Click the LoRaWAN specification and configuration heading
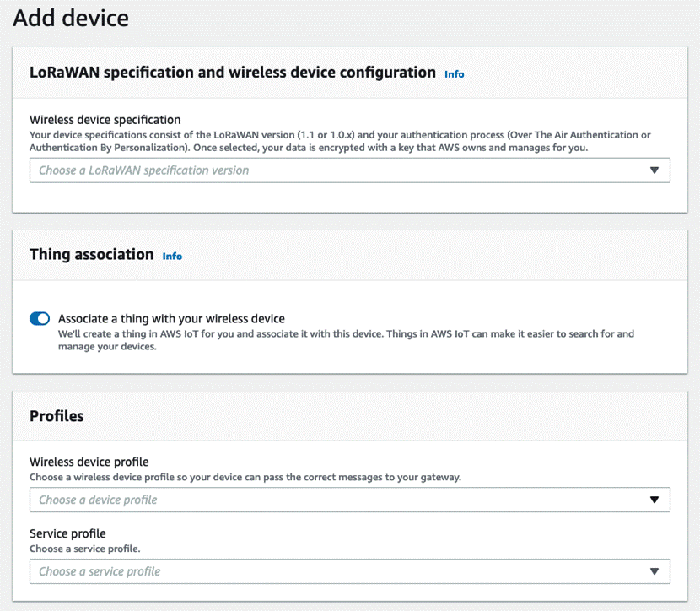The width and height of the screenshot is (700, 611). click(x=232, y=72)
